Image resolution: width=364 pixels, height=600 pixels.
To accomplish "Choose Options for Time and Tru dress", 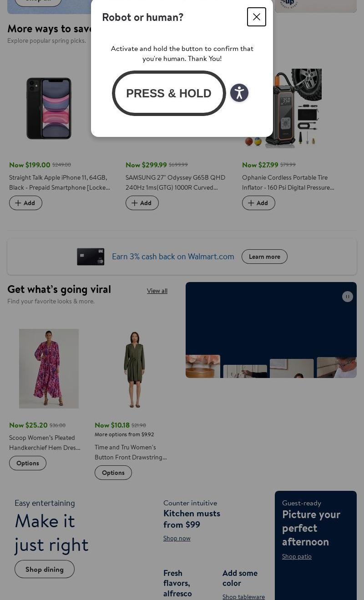I will (113, 473).
